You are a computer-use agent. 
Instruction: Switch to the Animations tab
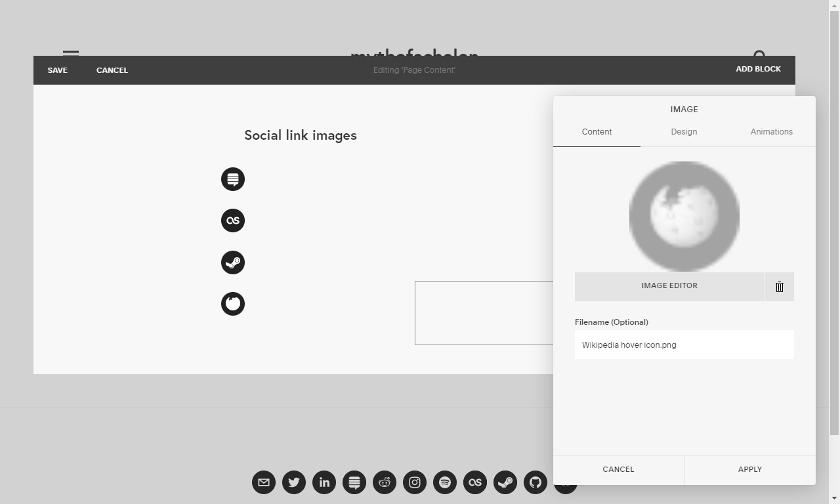point(771,132)
